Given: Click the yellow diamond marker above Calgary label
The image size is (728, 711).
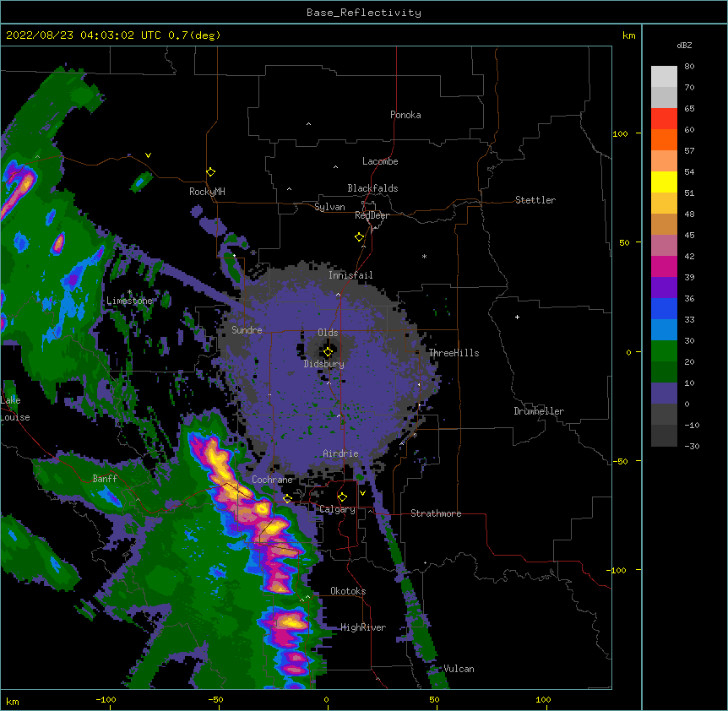Looking at the screenshot, I should click(342, 497).
